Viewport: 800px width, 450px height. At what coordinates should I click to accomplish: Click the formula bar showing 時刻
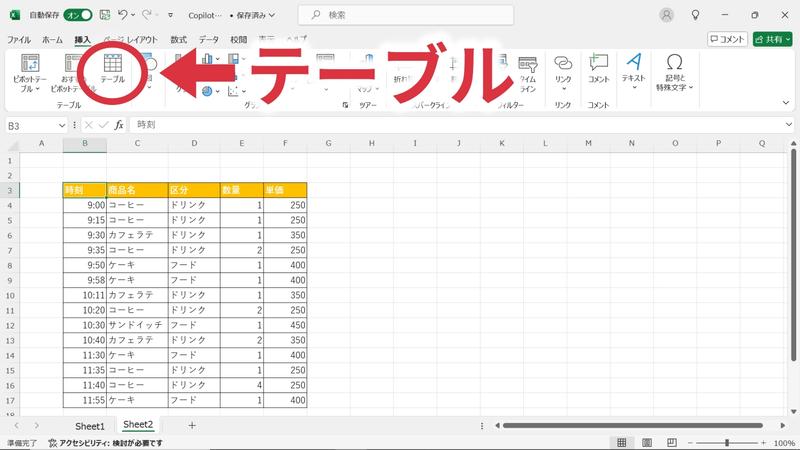(457, 125)
